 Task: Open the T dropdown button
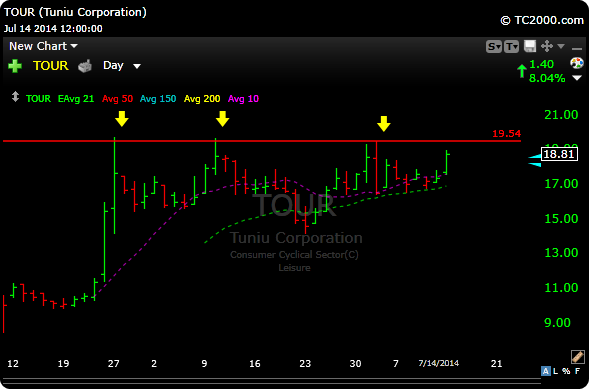pos(512,47)
